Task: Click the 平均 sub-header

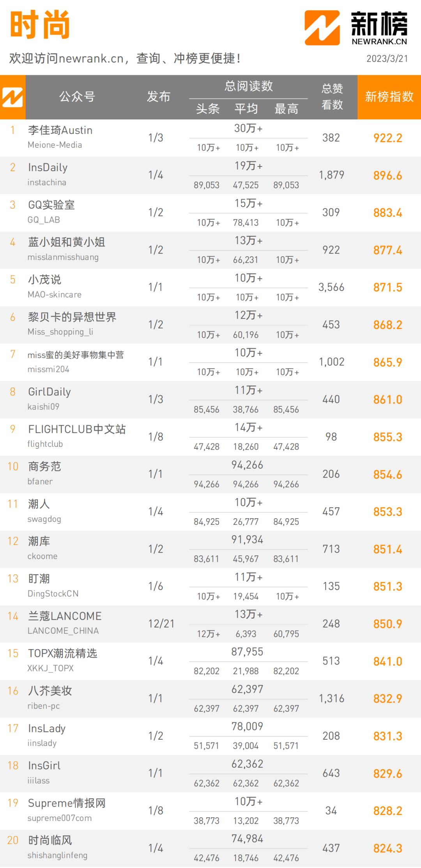Action: click(x=246, y=109)
